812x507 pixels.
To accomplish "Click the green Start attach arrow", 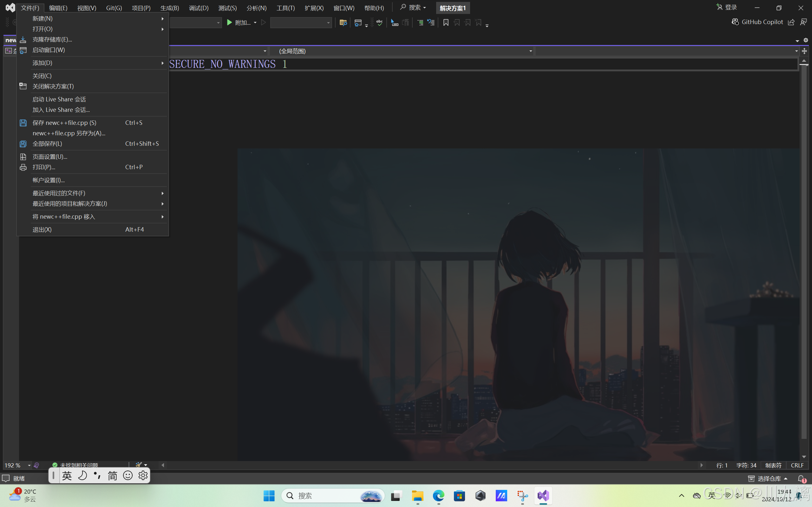I will 230,22.
